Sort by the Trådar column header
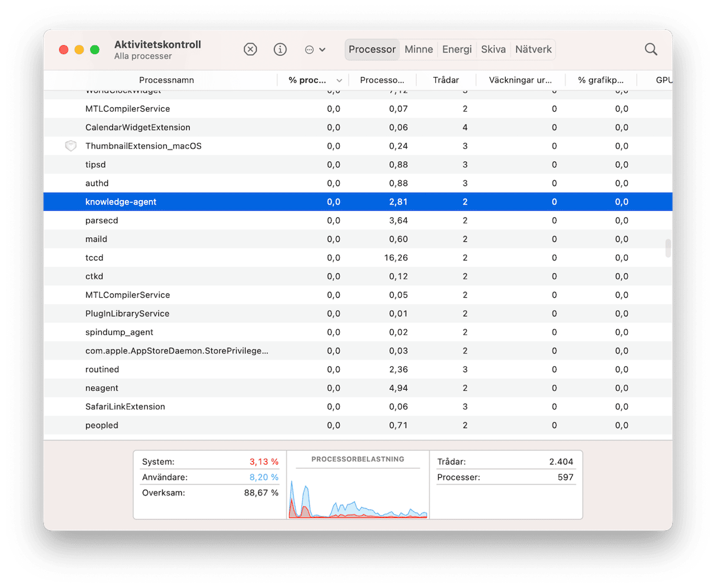Viewport: 716px width, 588px height. [446, 80]
